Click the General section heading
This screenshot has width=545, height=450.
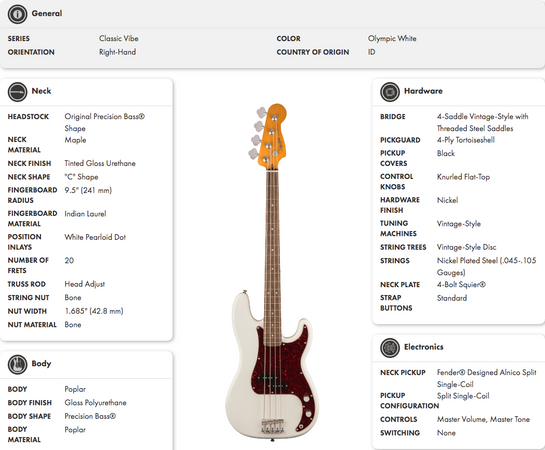coord(47,14)
